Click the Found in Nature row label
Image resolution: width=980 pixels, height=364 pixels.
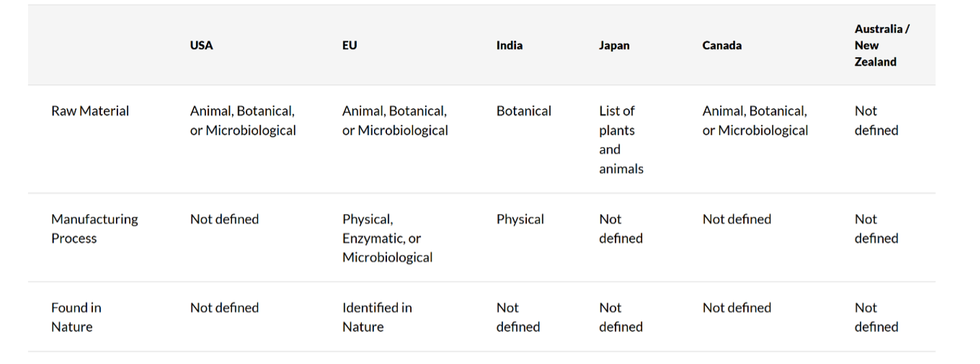click(76, 317)
